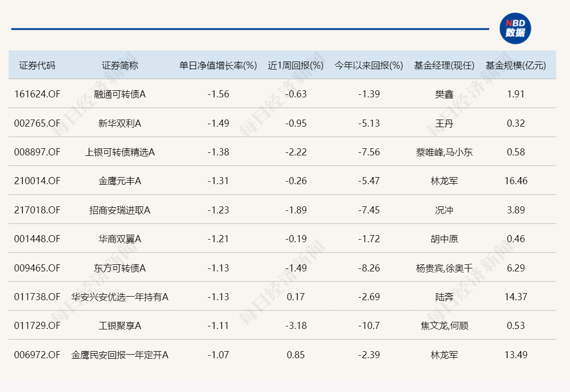This screenshot has width=570, height=392.
Task: Click fund name 金鹰元丰A
Action: click(120, 181)
